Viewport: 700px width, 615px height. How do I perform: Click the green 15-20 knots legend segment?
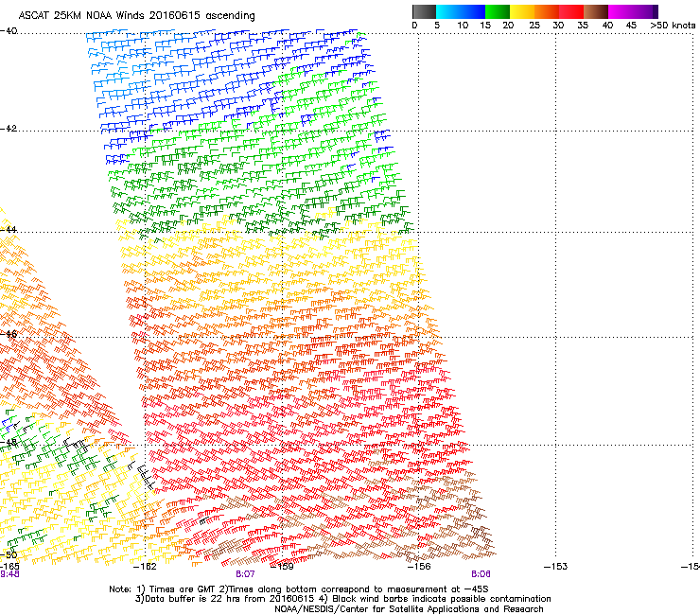(x=498, y=11)
